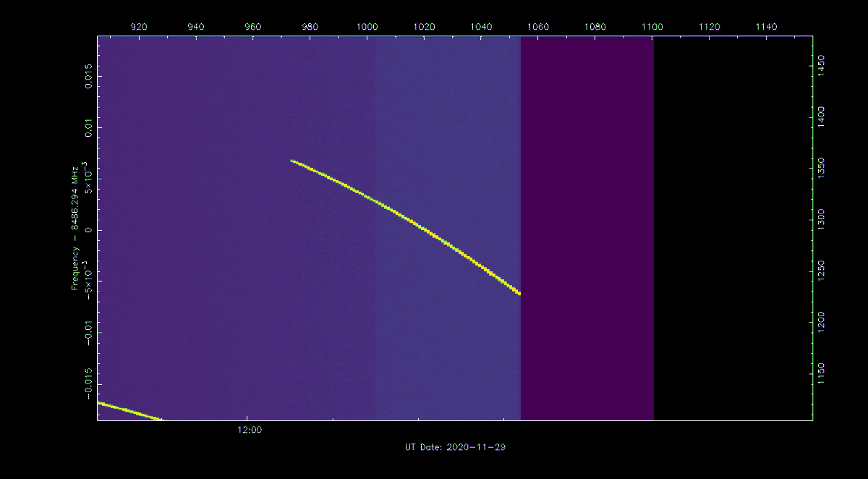This screenshot has height=479, width=868.
Task: Click the top axis label 1080
Action: pyautogui.click(x=595, y=27)
